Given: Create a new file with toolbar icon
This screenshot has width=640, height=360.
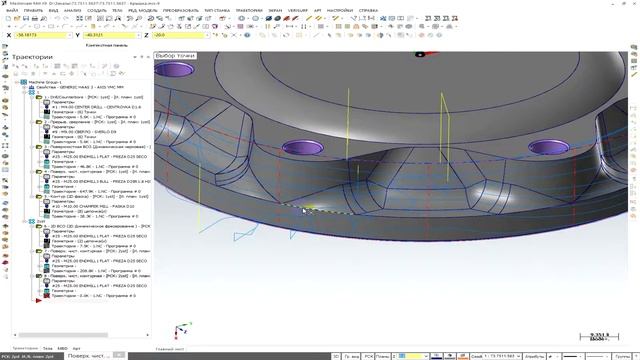Looking at the screenshot, I should (8, 18).
